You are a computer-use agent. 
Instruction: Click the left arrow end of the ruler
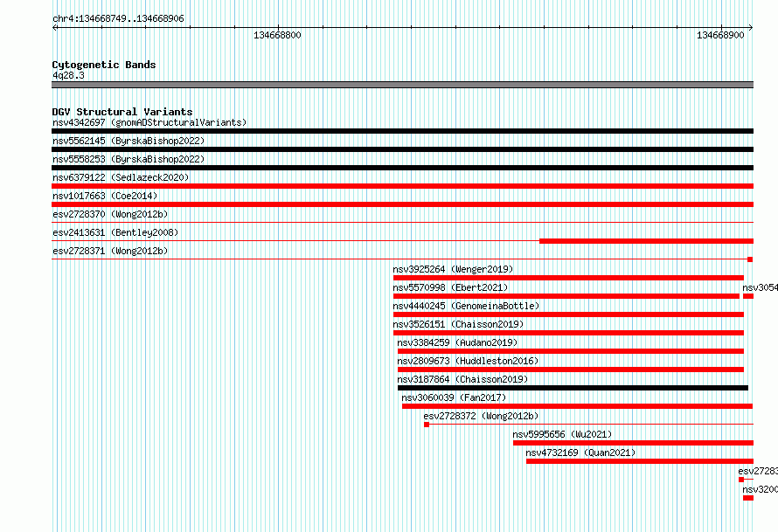click(55, 28)
